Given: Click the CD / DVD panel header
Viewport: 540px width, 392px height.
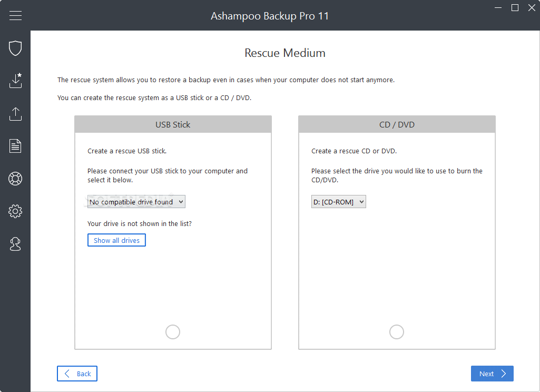Looking at the screenshot, I should coord(397,124).
